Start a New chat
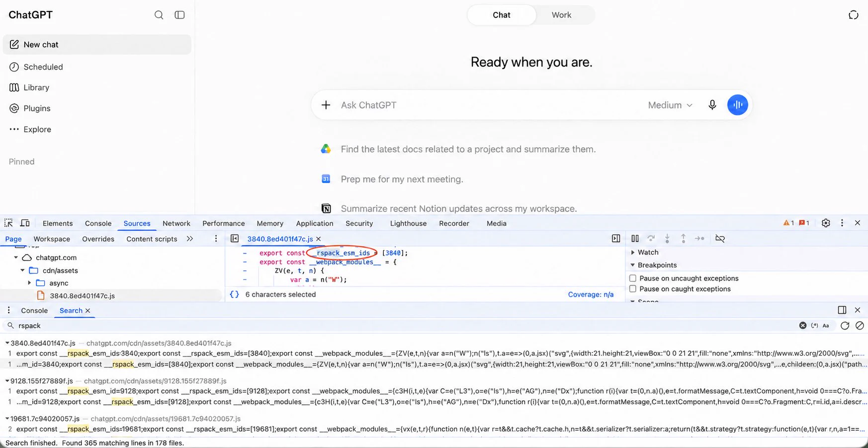This screenshot has height=448, width=868. click(97, 45)
